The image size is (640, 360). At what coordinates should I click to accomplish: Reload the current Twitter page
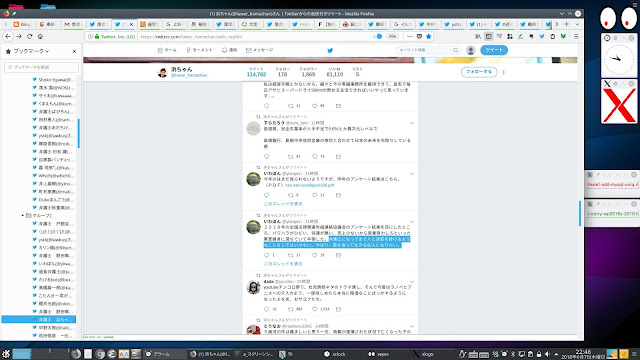coord(29,36)
